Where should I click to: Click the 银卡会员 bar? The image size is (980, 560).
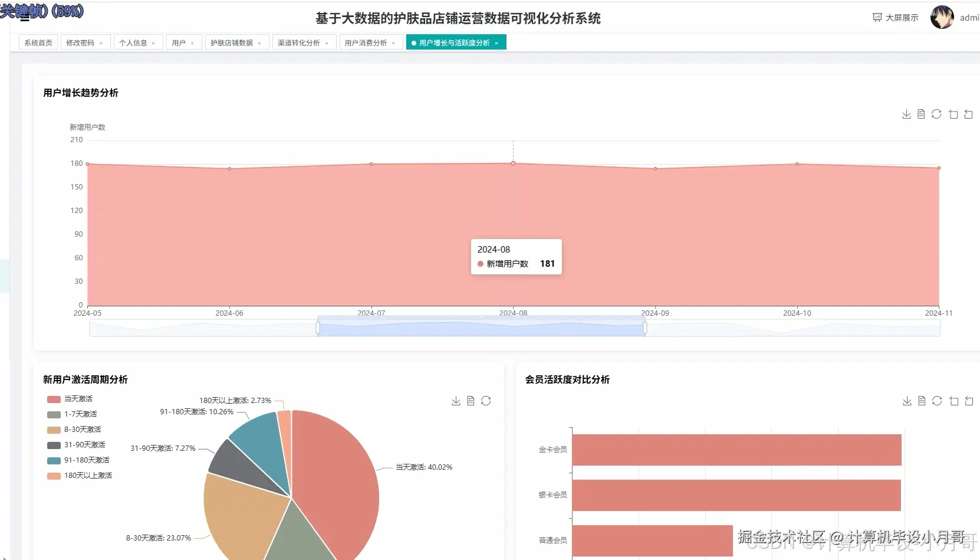click(736, 495)
